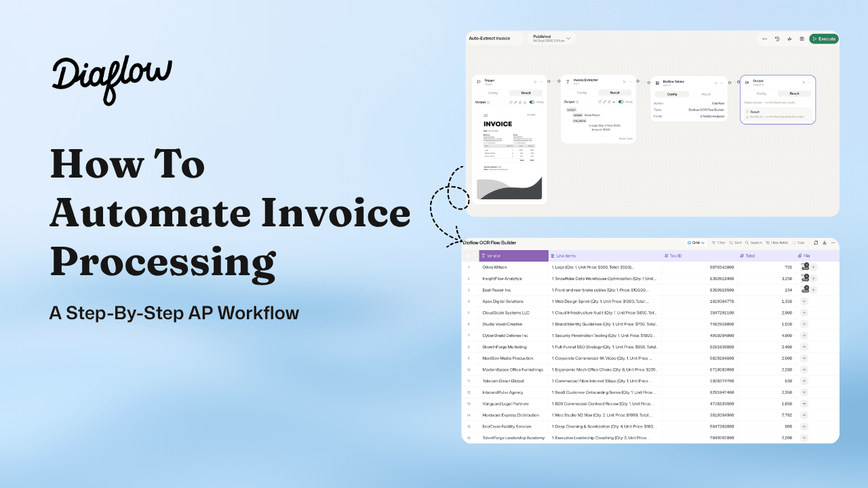
Task: Open Config tab in Output node
Action: pos(762,94)
